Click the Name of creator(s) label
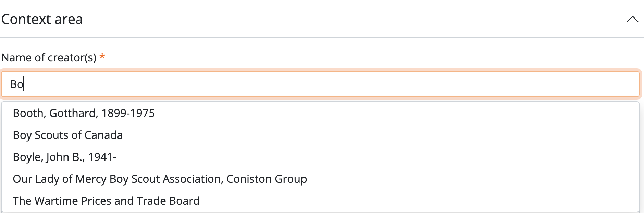Image resolution: width=644 pixels, height=213 pixels. (x=49, y=58)
